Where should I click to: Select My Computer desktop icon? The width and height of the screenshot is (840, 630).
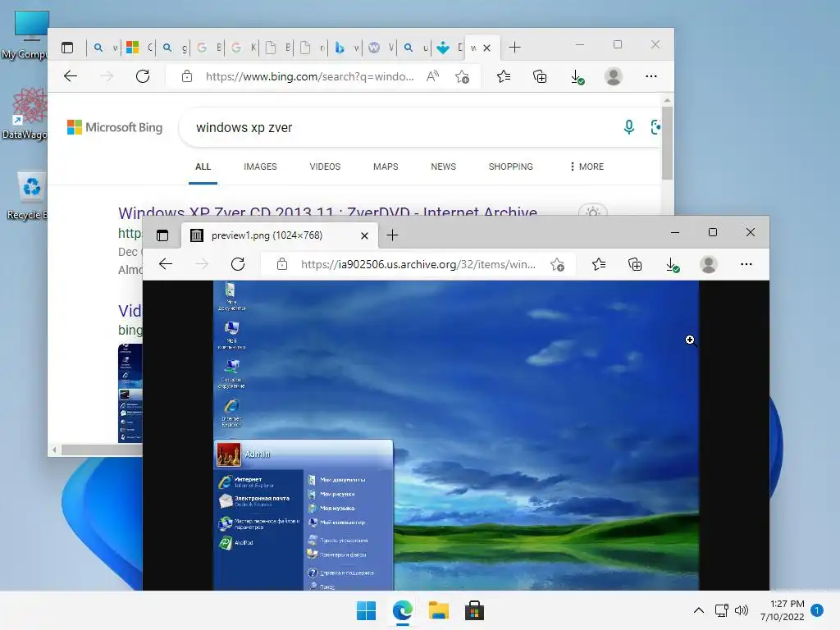[x=25, y=34]
